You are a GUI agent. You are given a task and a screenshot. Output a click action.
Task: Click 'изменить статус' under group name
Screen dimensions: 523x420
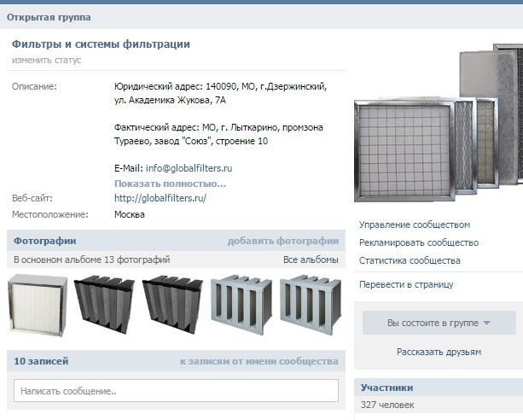coord(46,60)
